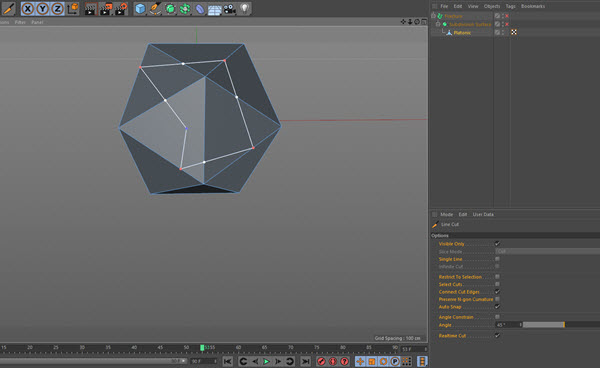The height and width of the screenshot is (368, 600).
Task: Add a camera object
Action: click(230, 8)
